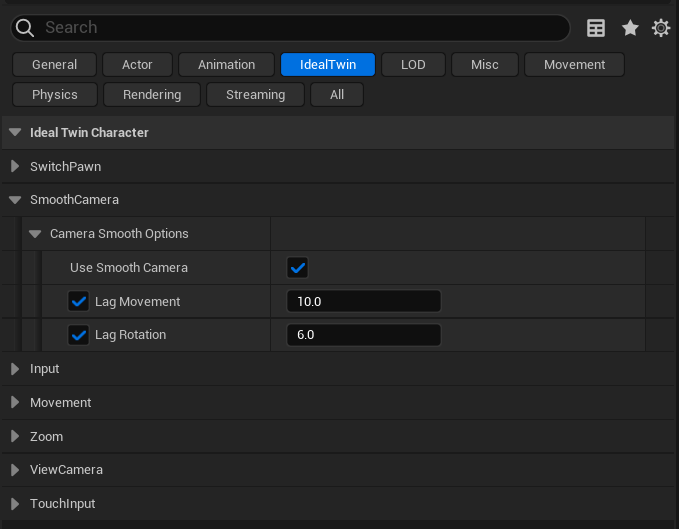Expand the Input section
Image resolution: width=679 pixels, height=529 pixels.
(x=15, y=369)
